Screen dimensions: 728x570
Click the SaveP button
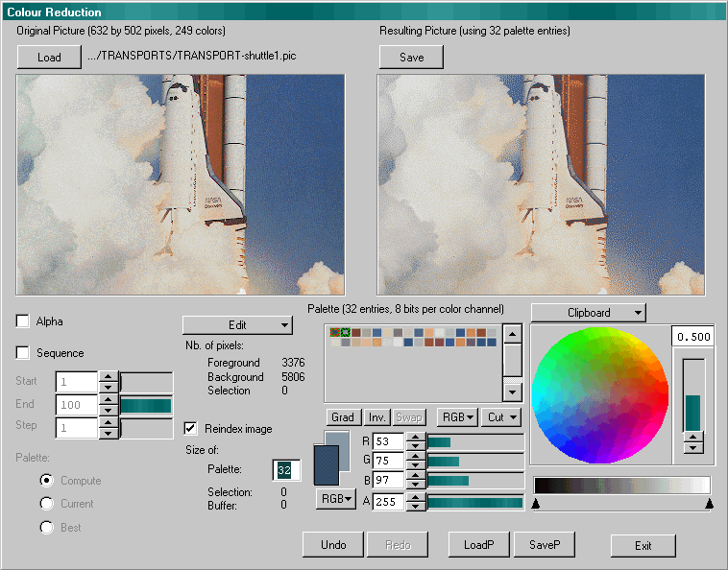[545, 544]
